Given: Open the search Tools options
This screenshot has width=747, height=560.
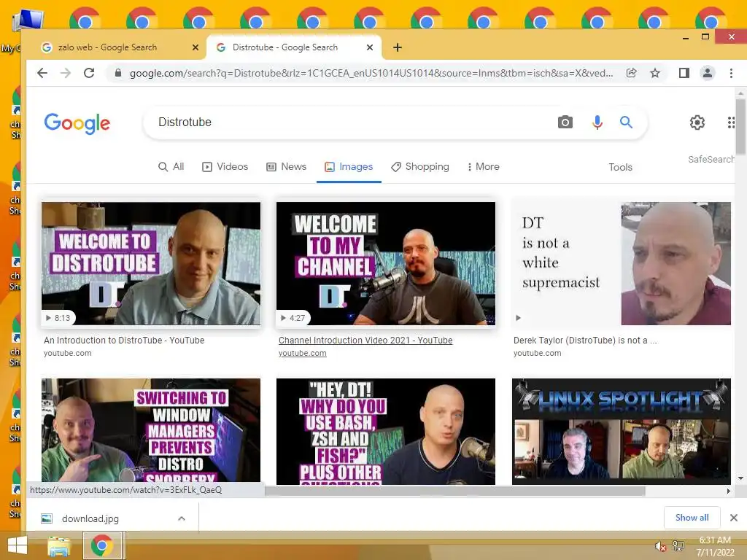Looking at the screenshot, I should click(620, 167).
